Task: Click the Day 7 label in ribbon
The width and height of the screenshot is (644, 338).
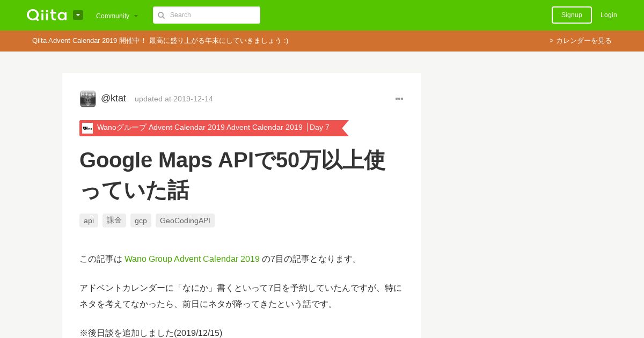Action: pos(319,128)
